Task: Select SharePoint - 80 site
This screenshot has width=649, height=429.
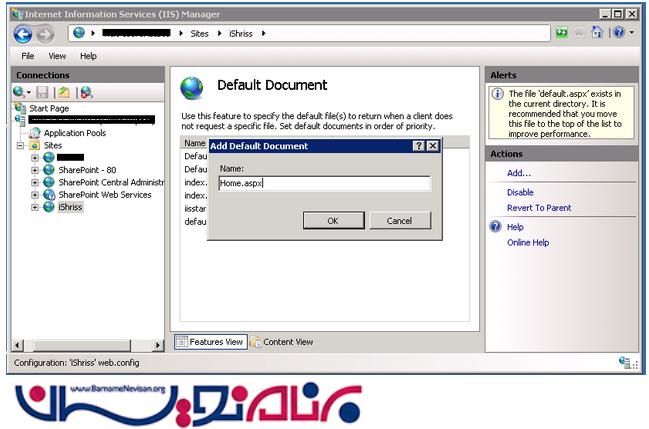Action: [x=87, y=170]
